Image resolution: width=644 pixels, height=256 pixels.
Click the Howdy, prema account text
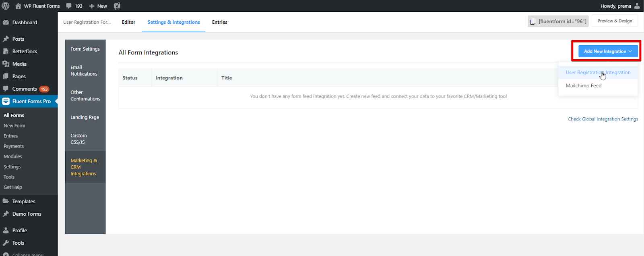[x=616, y=6]
